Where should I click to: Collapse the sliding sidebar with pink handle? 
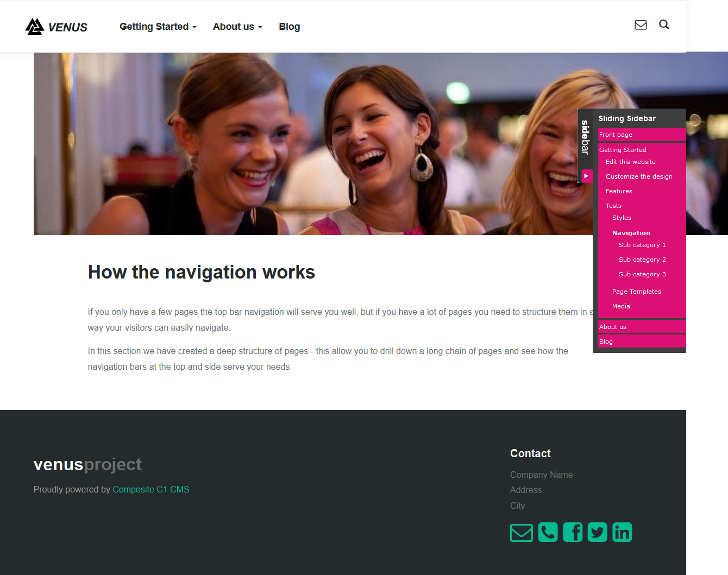pos(586,176)
